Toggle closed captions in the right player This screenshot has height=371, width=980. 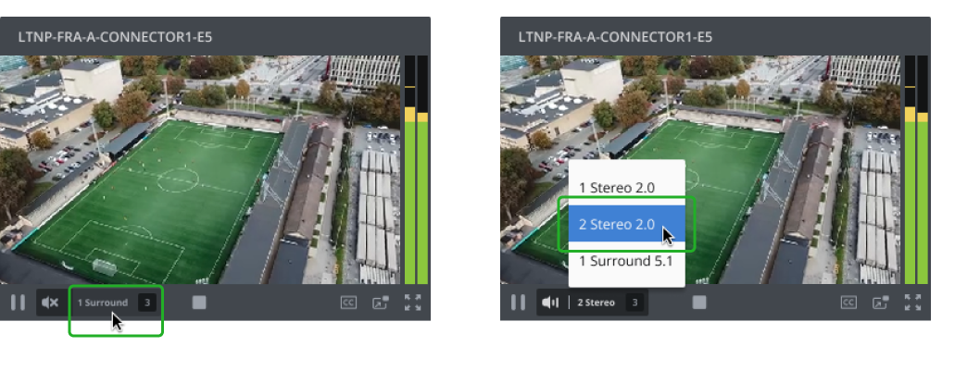[848, 303]
